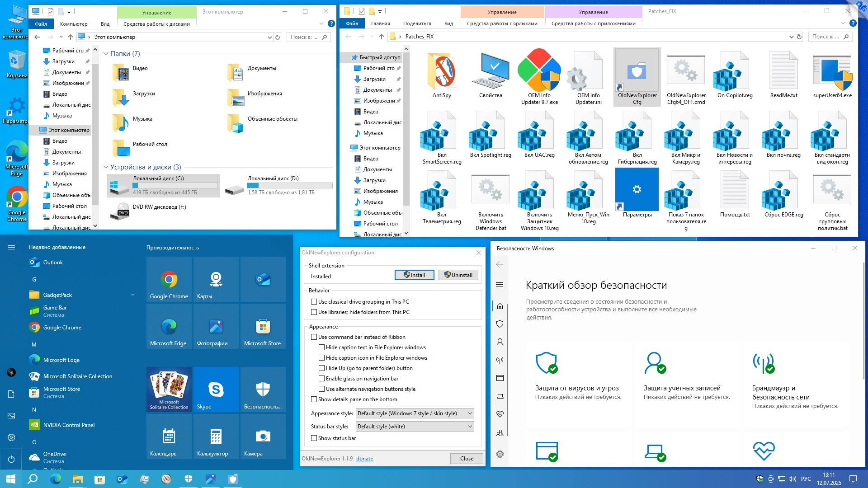Expand Status bar style combo box
The height and width of the screenshot is (488, 868).
[x=415, y=427]
